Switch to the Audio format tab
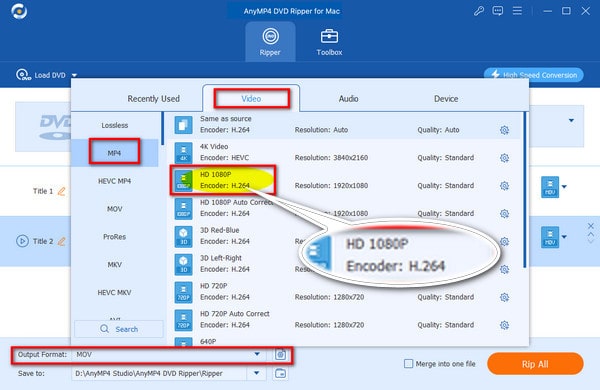600x390 pixels. click(348, 99)
